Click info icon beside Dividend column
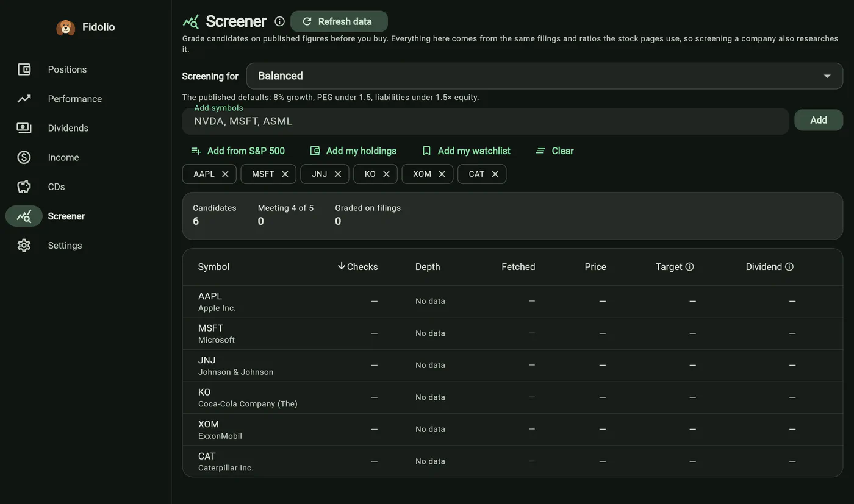Image resolution: width=854 pixels, height=504 pixels. [789, 266]
